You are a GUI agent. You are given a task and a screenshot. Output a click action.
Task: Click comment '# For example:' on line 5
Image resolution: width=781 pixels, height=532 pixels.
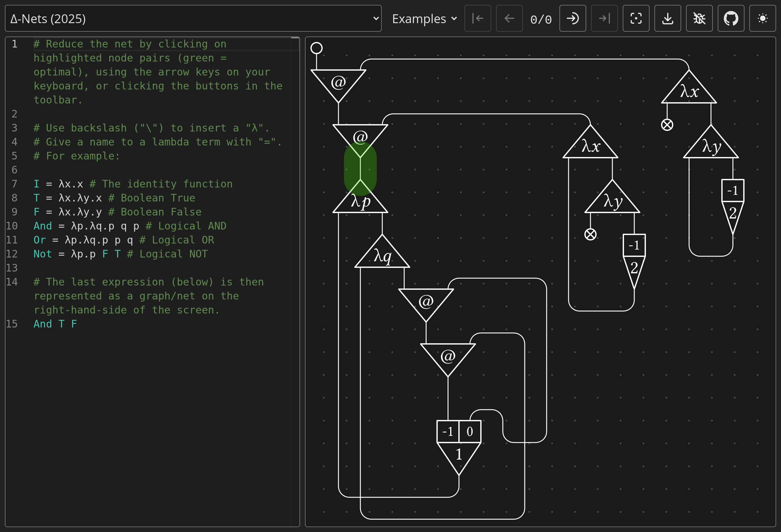pyautogui.click(x=77, y=156)
